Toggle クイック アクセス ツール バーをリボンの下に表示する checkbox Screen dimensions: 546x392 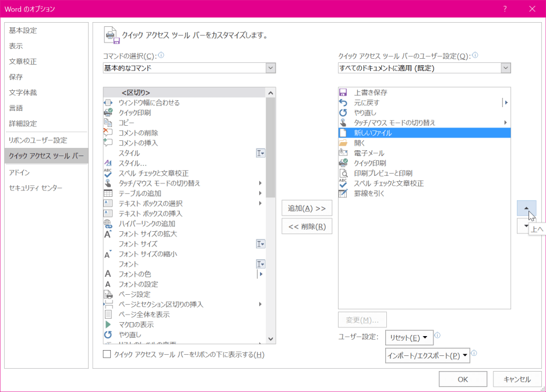tap(107, 354)
